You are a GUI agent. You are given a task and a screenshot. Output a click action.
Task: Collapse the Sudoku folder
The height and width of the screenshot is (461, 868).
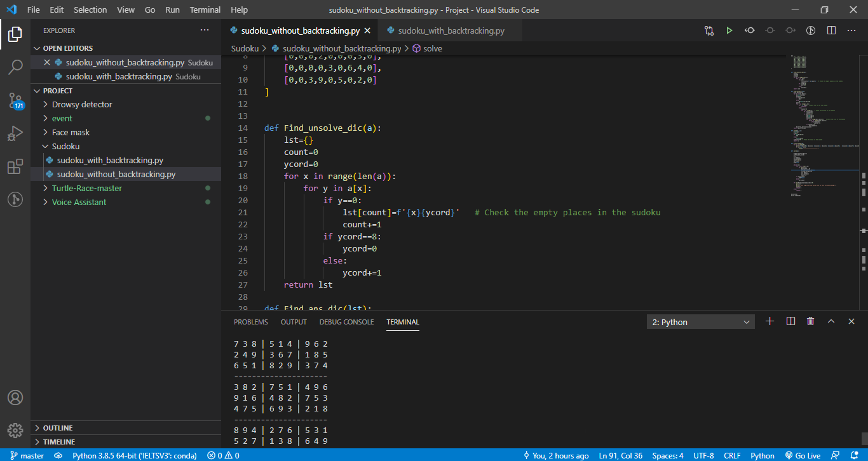(x=126, y=146)
